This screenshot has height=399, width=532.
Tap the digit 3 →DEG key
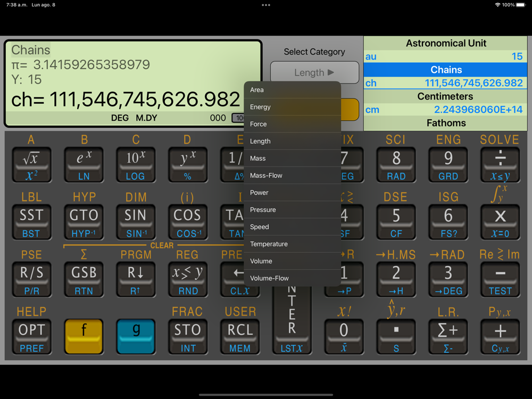pos(448,280)
